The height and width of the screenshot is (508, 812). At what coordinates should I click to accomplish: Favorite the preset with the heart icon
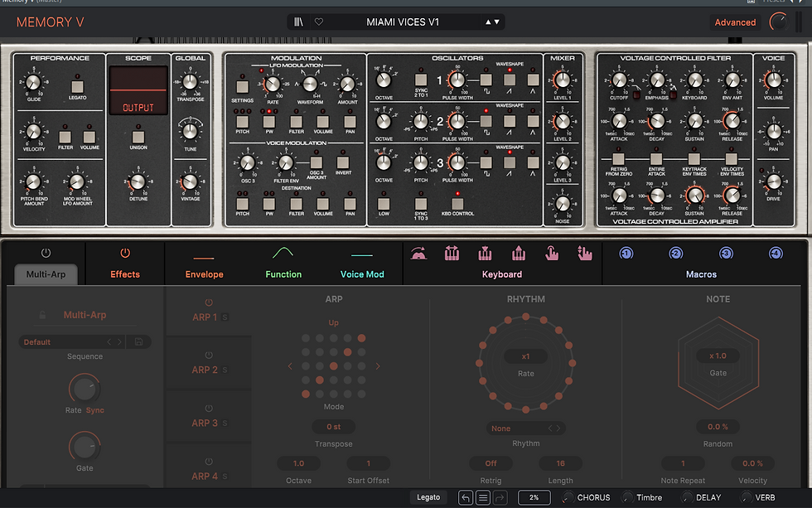[319, 22]
